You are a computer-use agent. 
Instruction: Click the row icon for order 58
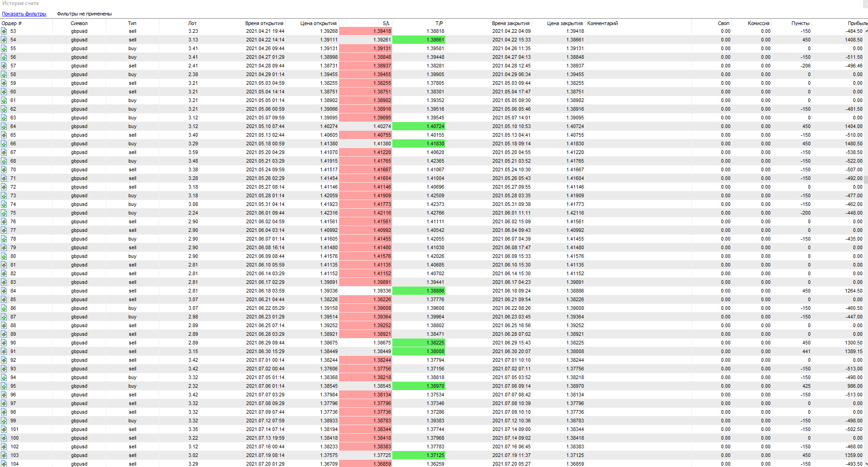(4, 75)
